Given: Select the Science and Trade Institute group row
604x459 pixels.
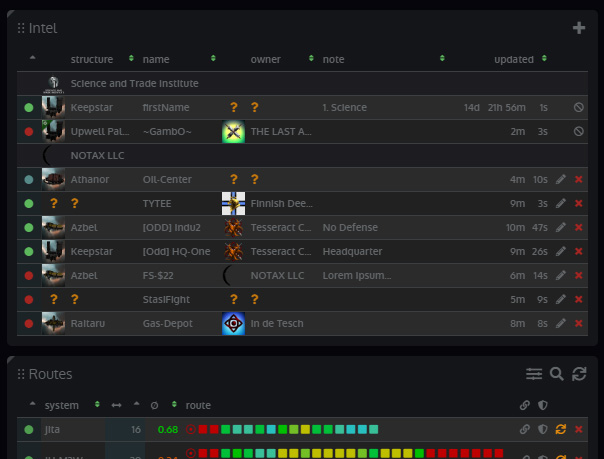Looking at the screenshot, I should (134, 84).
